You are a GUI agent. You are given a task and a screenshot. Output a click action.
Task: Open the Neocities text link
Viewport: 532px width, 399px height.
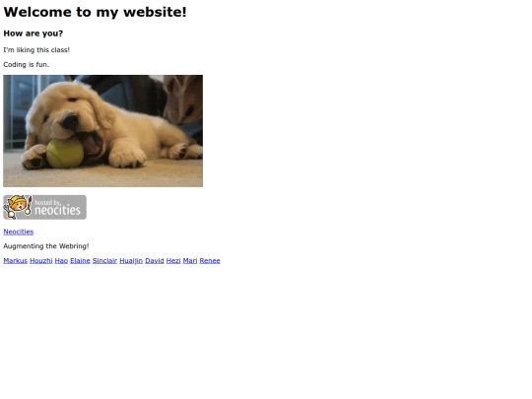click(19, 232)
